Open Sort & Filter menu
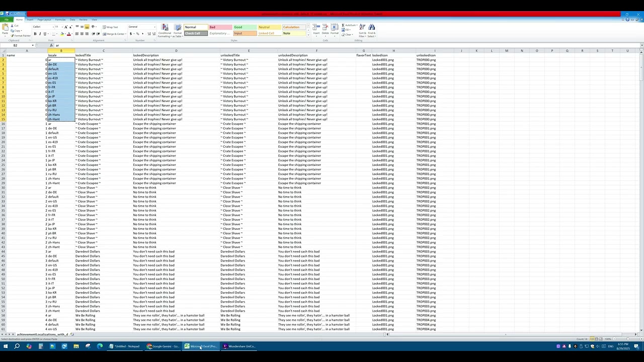644x362 pixels. 362,31
